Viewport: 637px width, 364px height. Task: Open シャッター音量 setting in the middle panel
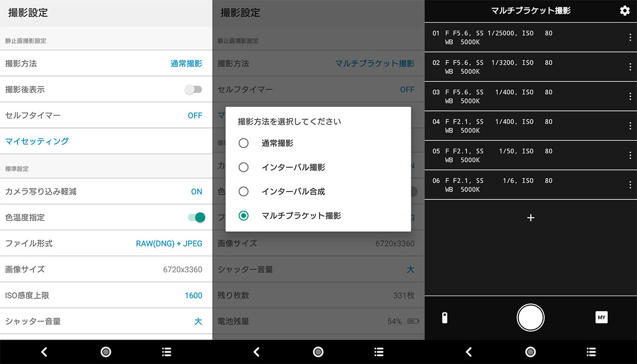(x=318, y=270)
